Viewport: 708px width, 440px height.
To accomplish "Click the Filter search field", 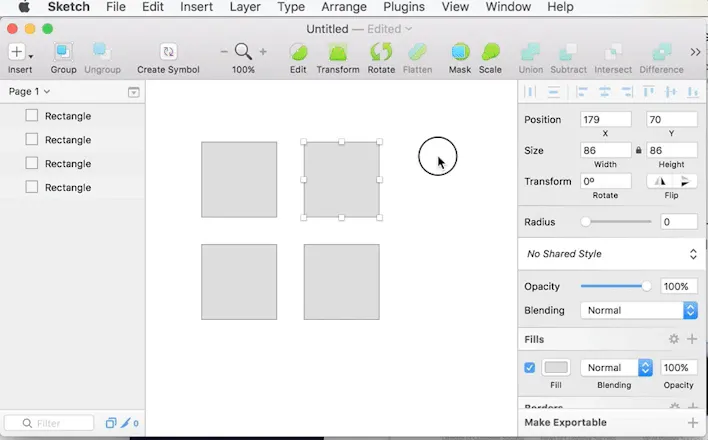I will point(49,423).
